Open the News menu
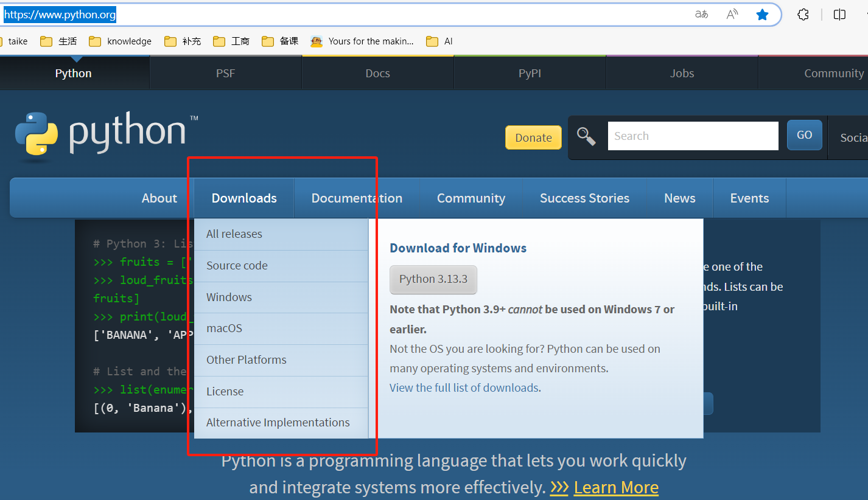The image size is (868, 500). click(x=680, y=198)
